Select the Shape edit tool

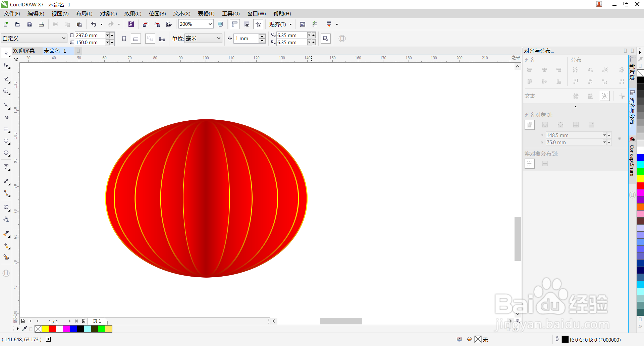[x=6, y=65]
